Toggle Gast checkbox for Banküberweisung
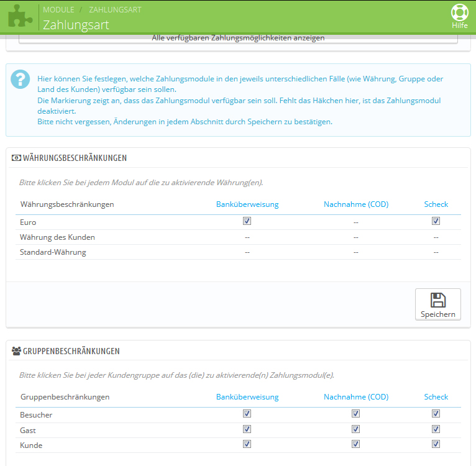This screenshot has width=476, height=466. 247,429
